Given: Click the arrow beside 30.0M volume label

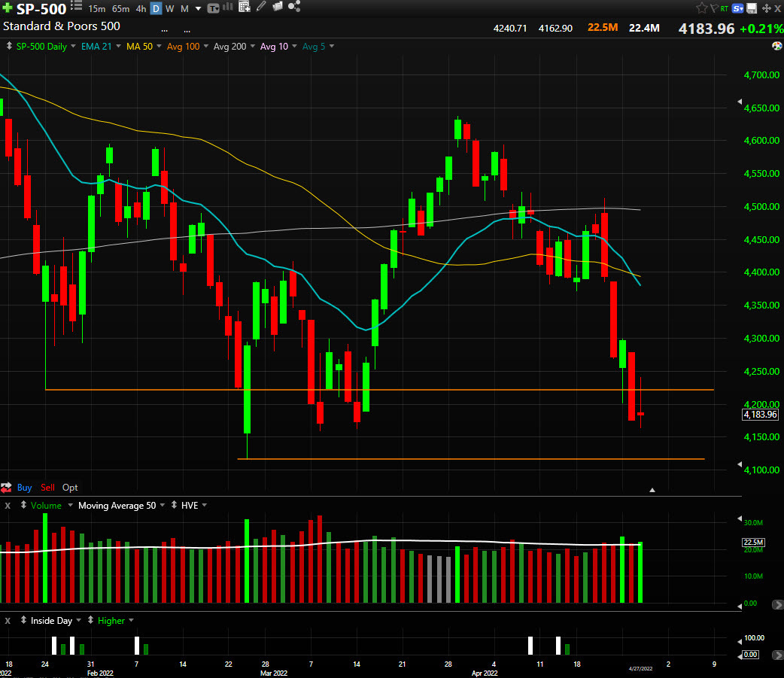Looking at the screenshot, I should [x=740, y=518].
